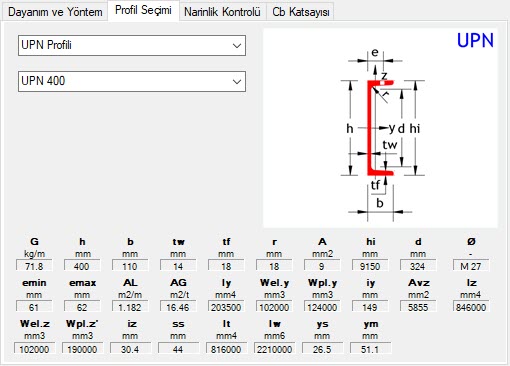Screen dimensions: 510x366
Task: Click the 'mm6' unit label
Action: coord(275,336)
